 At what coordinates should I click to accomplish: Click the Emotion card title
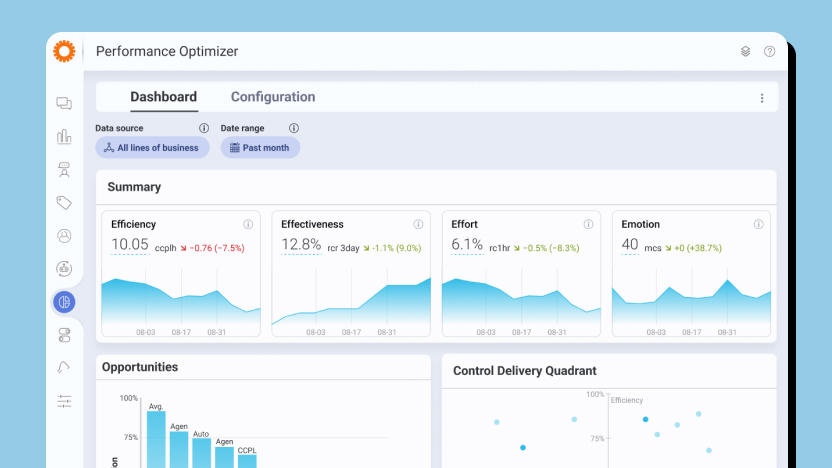[640, 224]
